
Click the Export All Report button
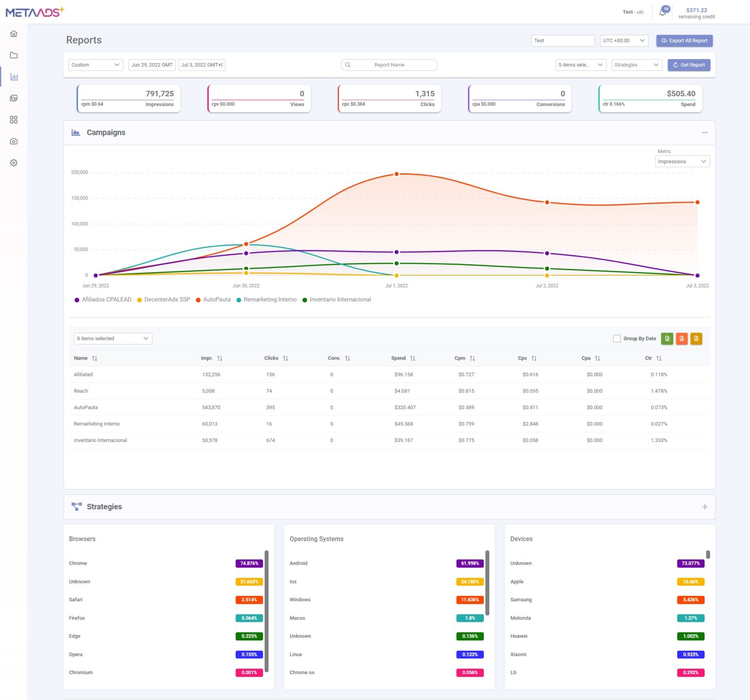point(685,41)
